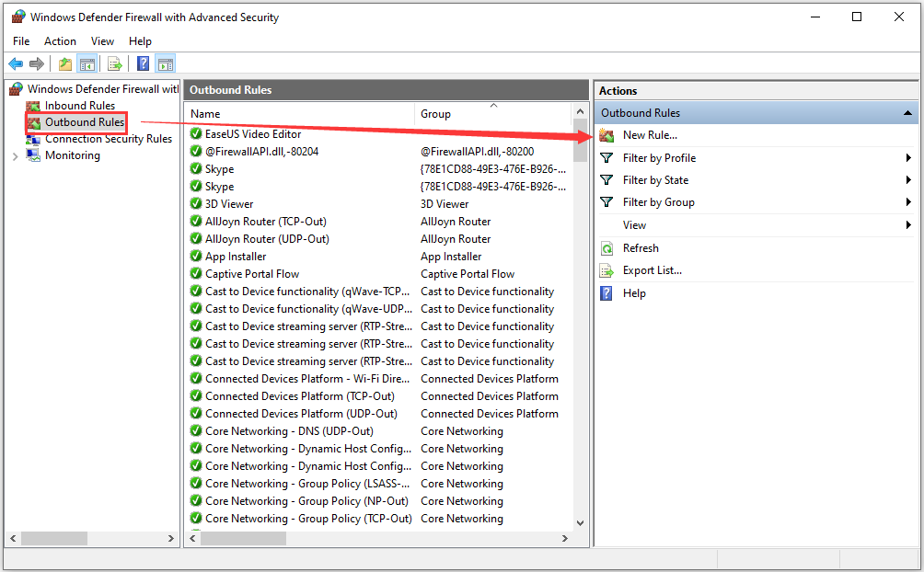
Task: Select Connection Security Rules in the tree
Action: coord(109,139)
